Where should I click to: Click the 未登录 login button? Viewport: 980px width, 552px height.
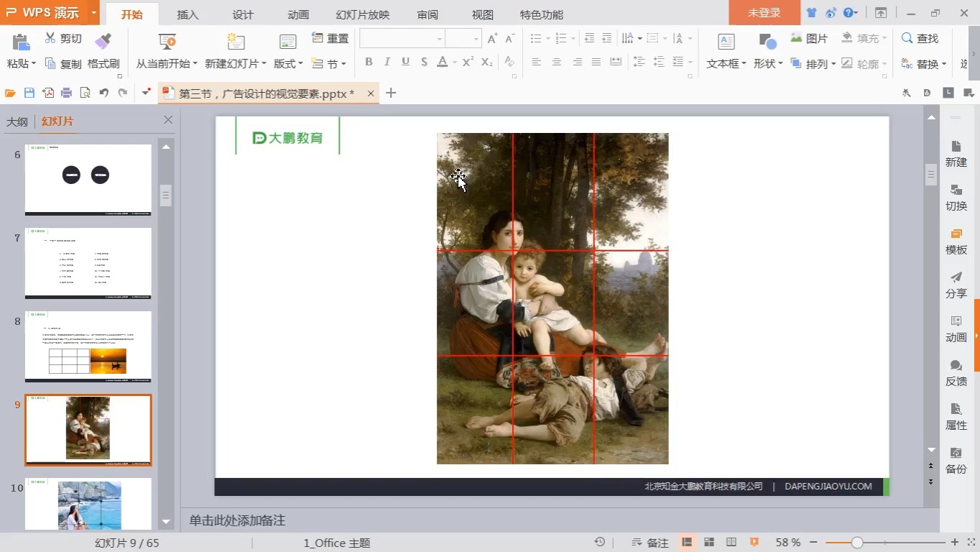(x=764, y=13)
